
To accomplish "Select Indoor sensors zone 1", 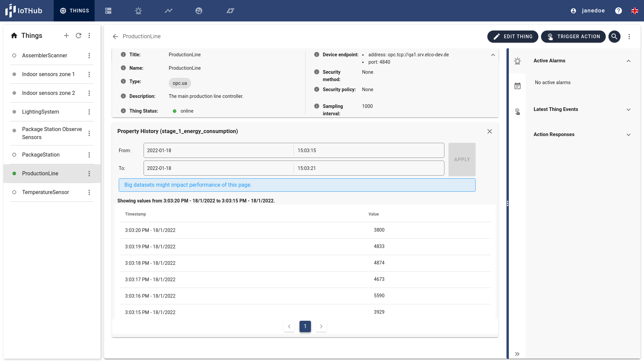I will (x=48, y=74).
